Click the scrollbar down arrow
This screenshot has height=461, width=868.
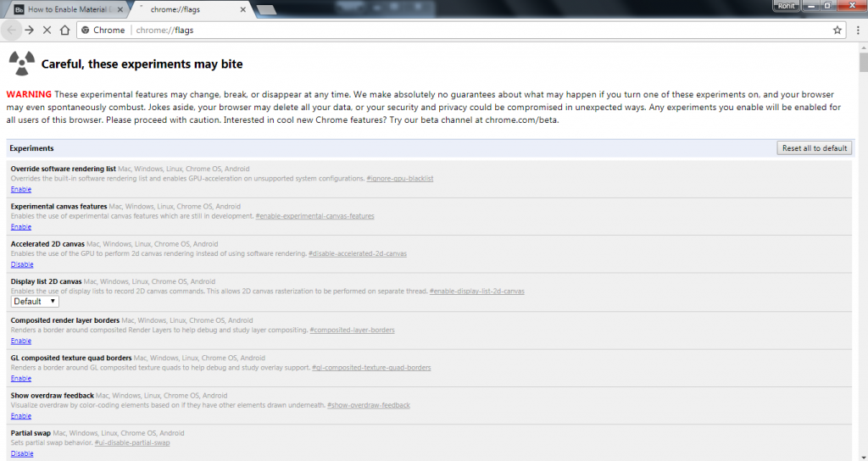(863, 456)
